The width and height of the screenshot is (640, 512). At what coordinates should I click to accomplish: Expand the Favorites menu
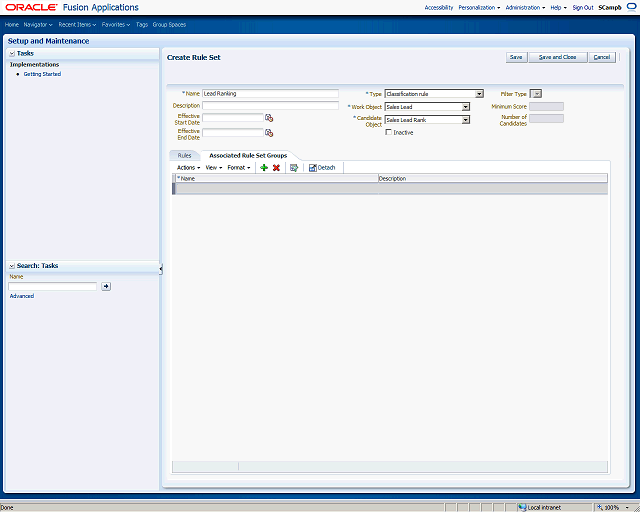click(116, 24)
